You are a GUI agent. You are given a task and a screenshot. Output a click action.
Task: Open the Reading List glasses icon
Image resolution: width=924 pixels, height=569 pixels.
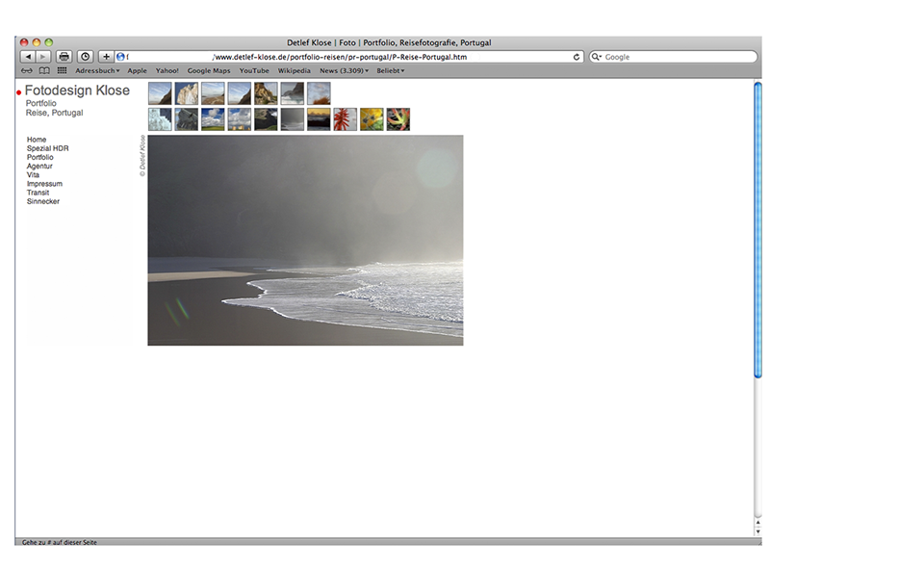[x=27, y=70]
